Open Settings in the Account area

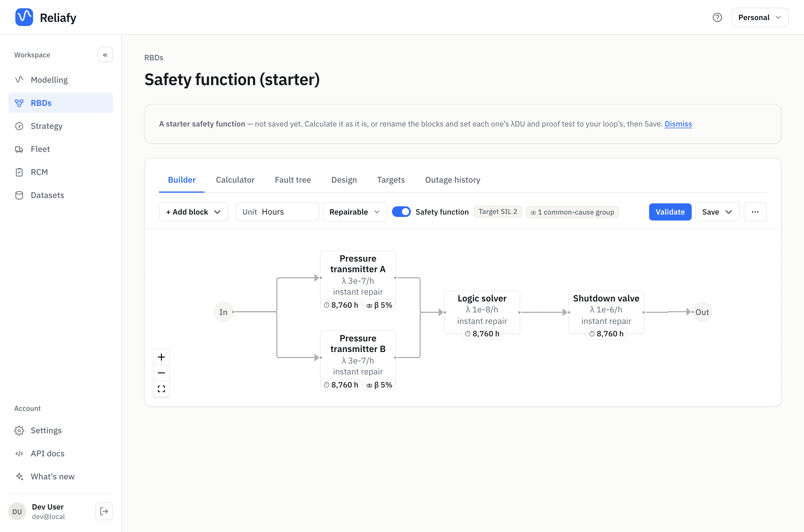(x=60, y=430)
